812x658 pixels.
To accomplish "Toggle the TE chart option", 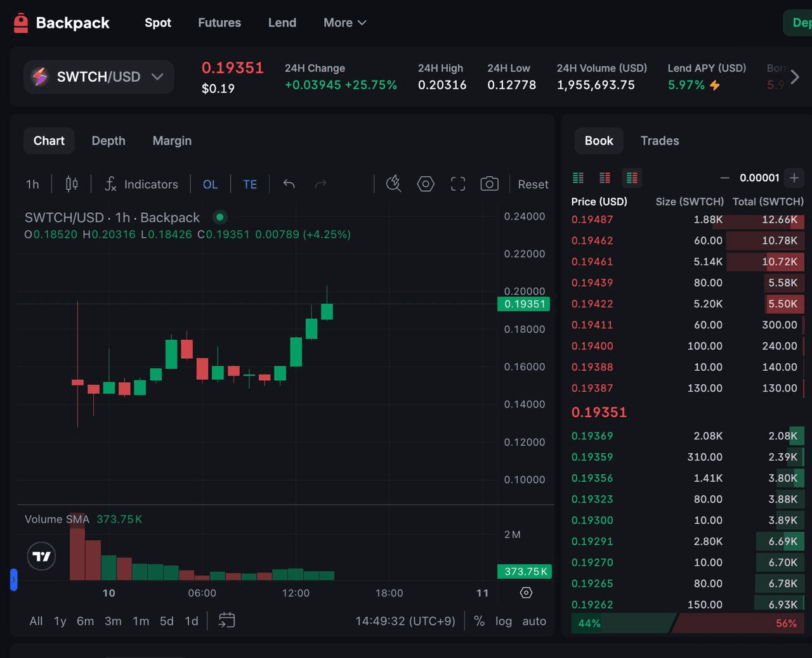I will 250,184.
